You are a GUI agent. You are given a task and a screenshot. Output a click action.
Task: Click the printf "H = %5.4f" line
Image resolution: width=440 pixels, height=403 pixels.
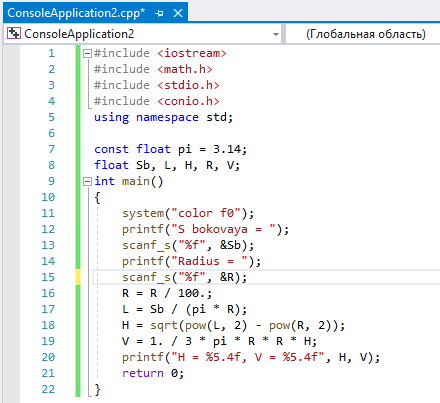click(x=251, y=357)
